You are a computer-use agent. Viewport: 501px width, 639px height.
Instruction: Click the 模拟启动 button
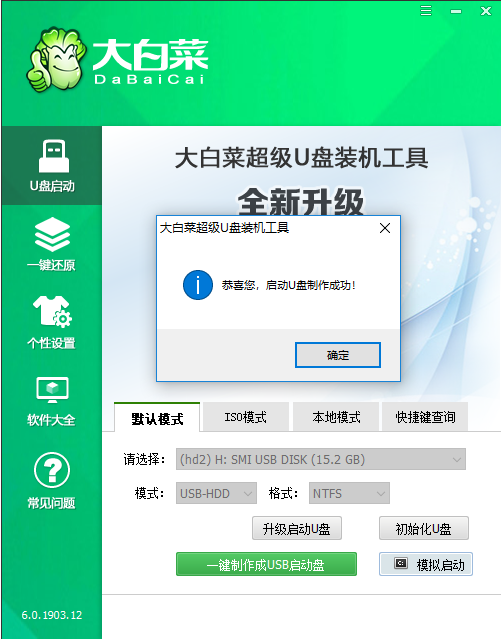tap(426, 564)
